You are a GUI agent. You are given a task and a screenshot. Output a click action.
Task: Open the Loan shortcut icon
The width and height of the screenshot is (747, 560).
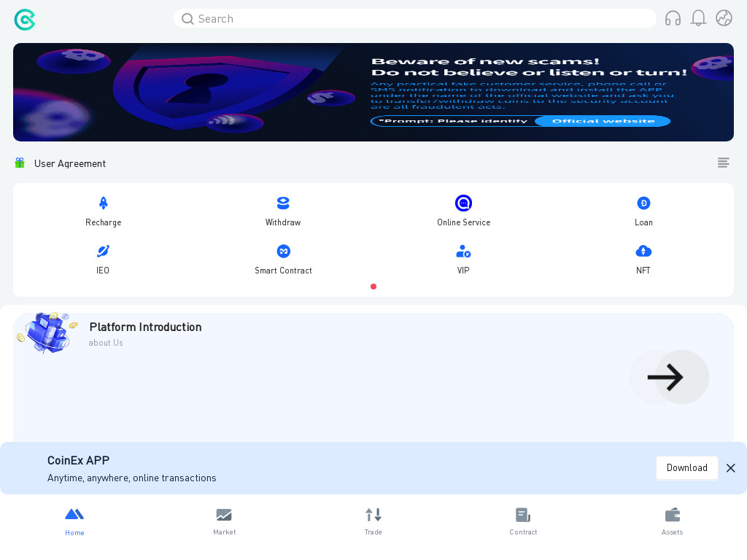(x=643, y=203)
